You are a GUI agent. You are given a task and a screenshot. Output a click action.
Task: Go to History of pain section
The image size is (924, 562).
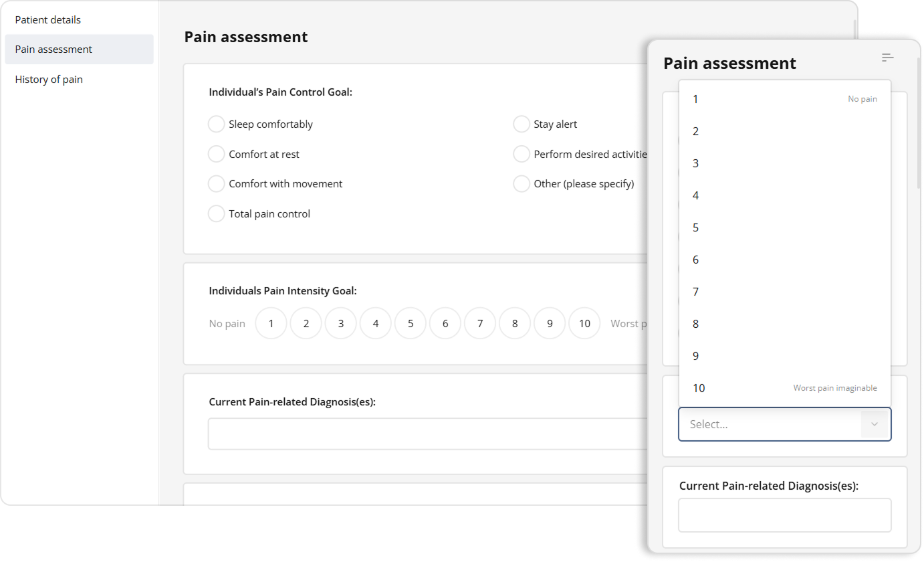pos(49,80)
